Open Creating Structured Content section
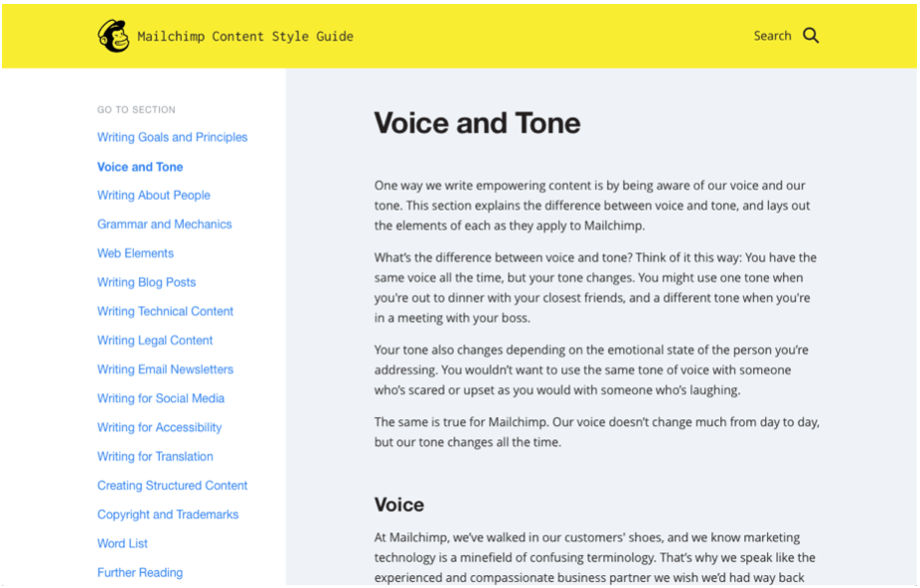 pyautogui.click(x=173, y=486)
